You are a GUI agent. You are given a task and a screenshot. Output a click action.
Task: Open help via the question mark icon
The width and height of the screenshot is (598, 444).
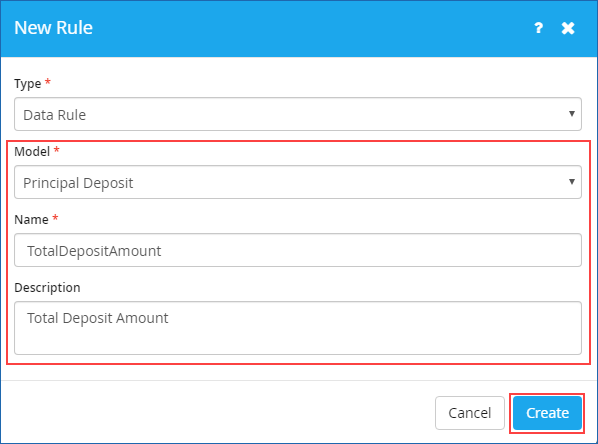538,28
